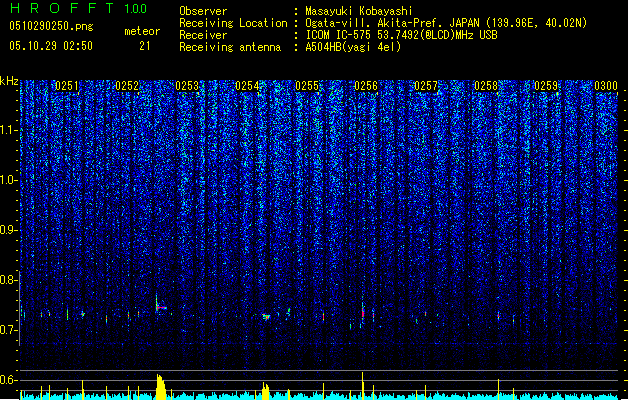Image resolution: width=629 pixels, height=400 pixels.
Task: Click the 0.8 kHz axis label
Action: coord(9,280)
